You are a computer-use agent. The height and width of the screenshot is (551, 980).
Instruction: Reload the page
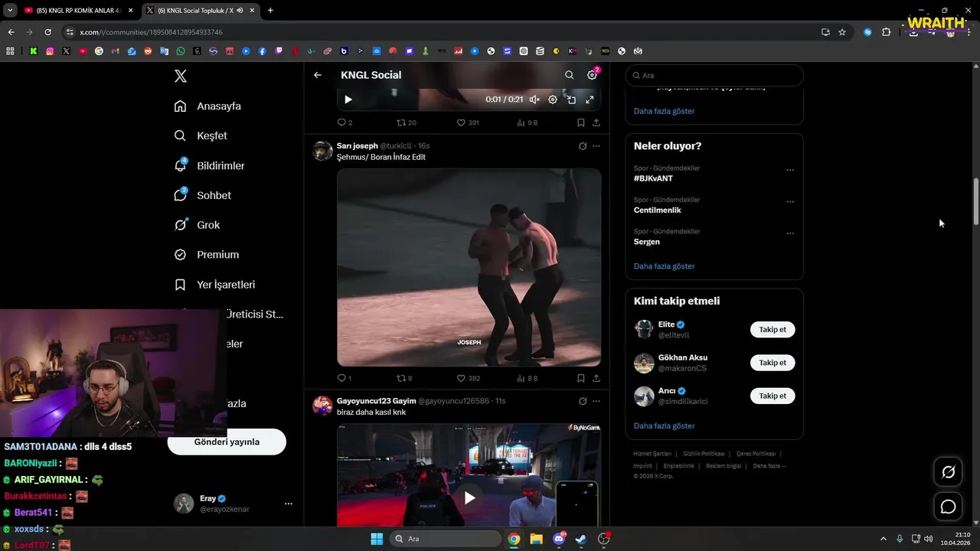point(47,32)
